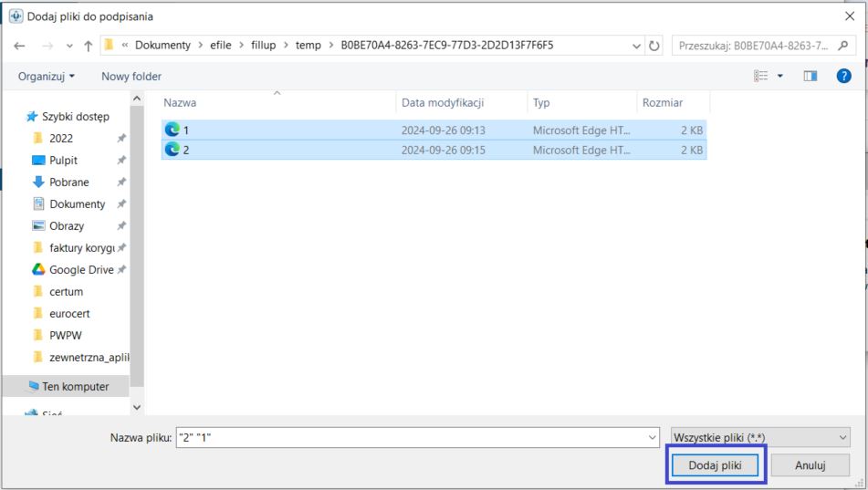Open the recent locations dropdown arrow
Viewport: 868px width, 490px height.
coord(69,46)
